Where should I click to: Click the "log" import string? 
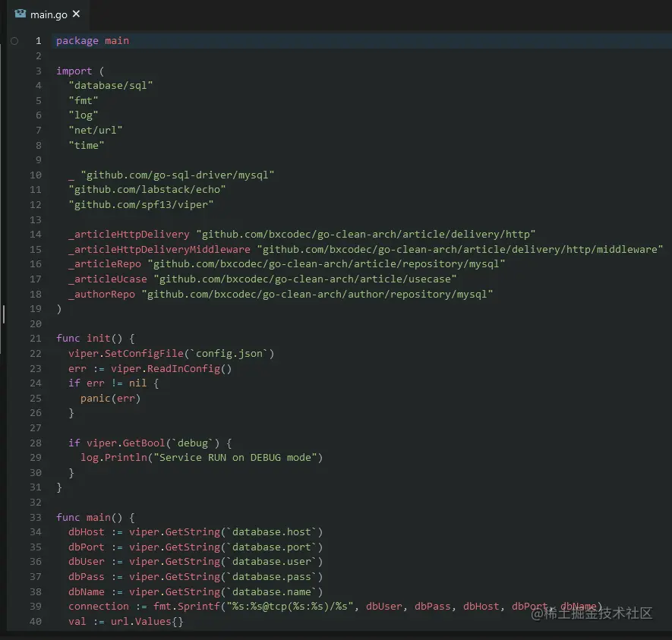coord(83,115)
